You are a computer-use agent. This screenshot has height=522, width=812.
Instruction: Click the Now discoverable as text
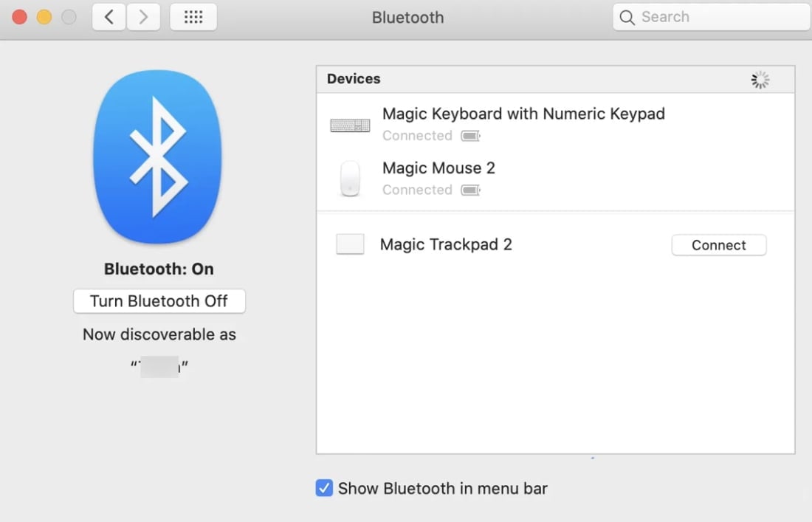[159, 334]
